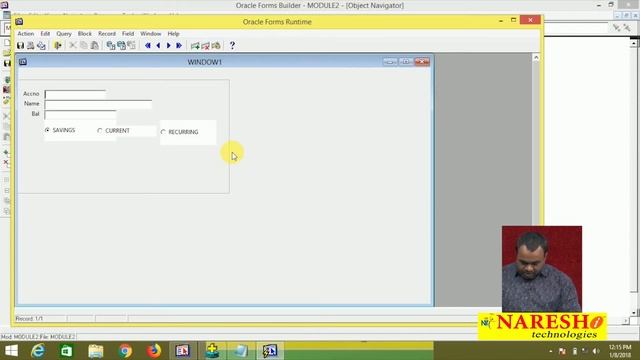Screen dimensions: 640x360
Task: Go to next record with right arrow
Action: 169,45
